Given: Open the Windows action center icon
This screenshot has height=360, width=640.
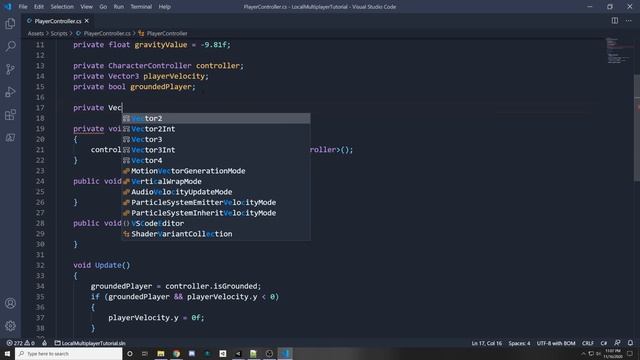Looking at the screenshot, I should (x=630, y=354).
